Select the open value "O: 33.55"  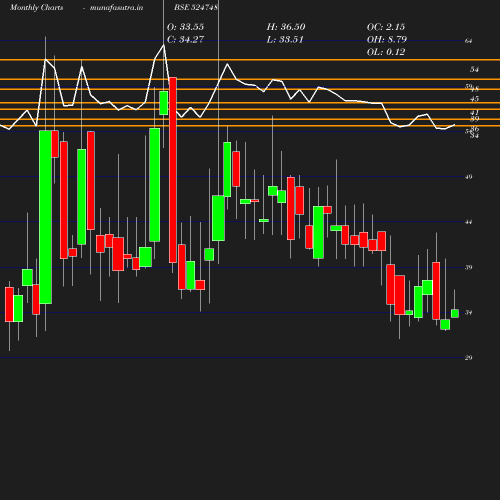[x=185, y=27]
